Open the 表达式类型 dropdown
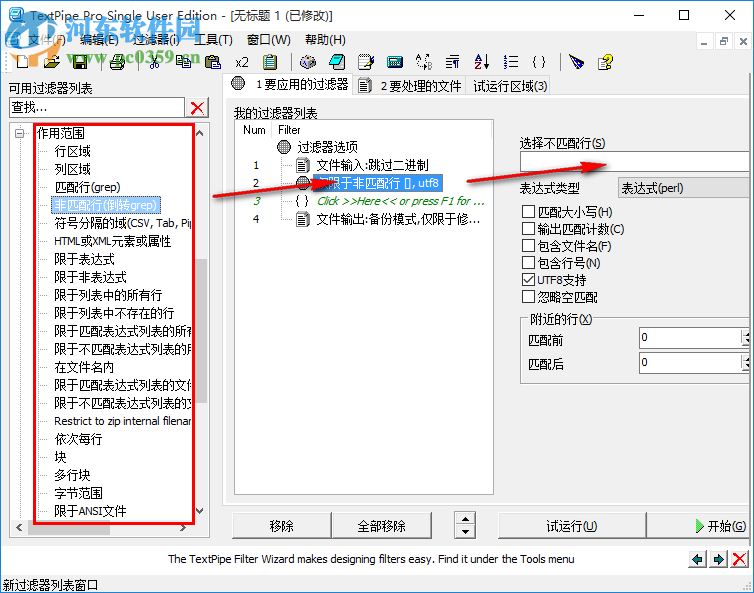The image size is (754, 593). pyautogui.click(x=686, y=188)
